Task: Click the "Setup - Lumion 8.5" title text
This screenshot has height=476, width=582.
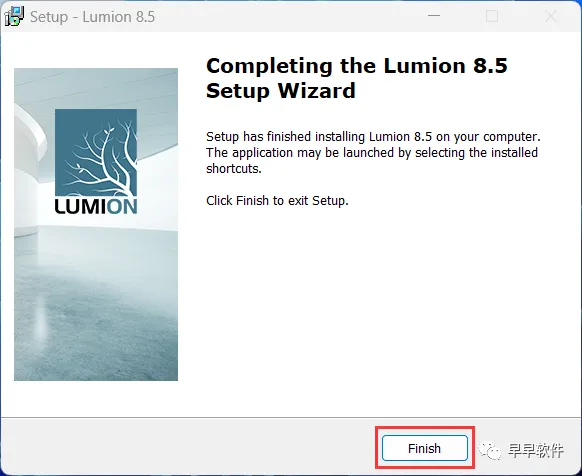Action: (92, 17)
